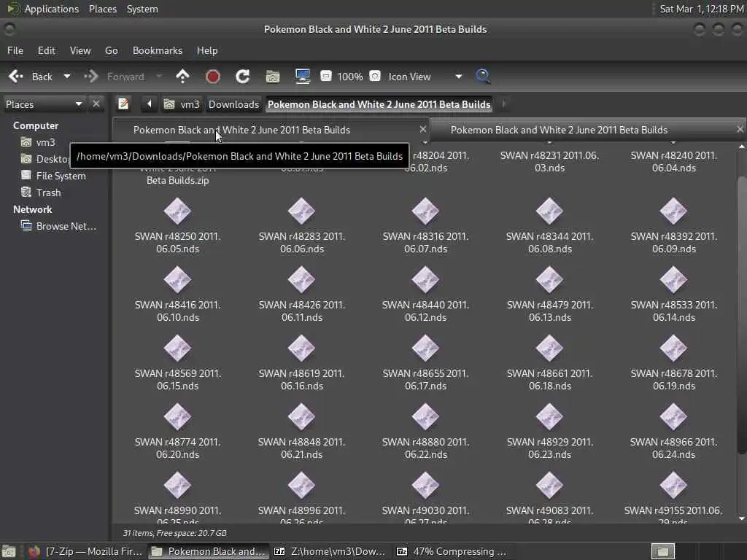This screenshot has height=560, width=747.
Task: Open the File menu
Action: pyautogui.click(x=15, y=50)
